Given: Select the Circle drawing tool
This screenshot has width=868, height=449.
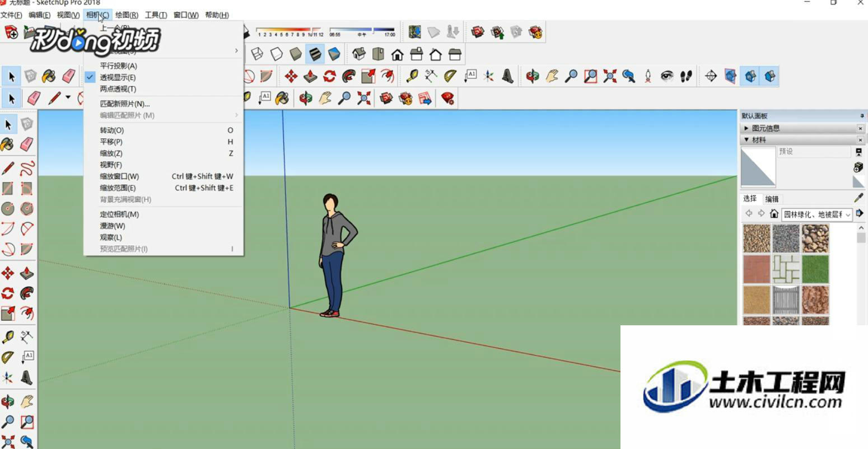Looking at the screenshot, I should pos(8,209).
